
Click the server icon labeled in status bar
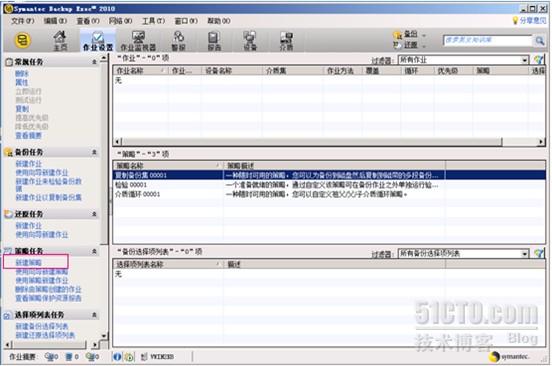pyautogui.click(x=144, y=356)
